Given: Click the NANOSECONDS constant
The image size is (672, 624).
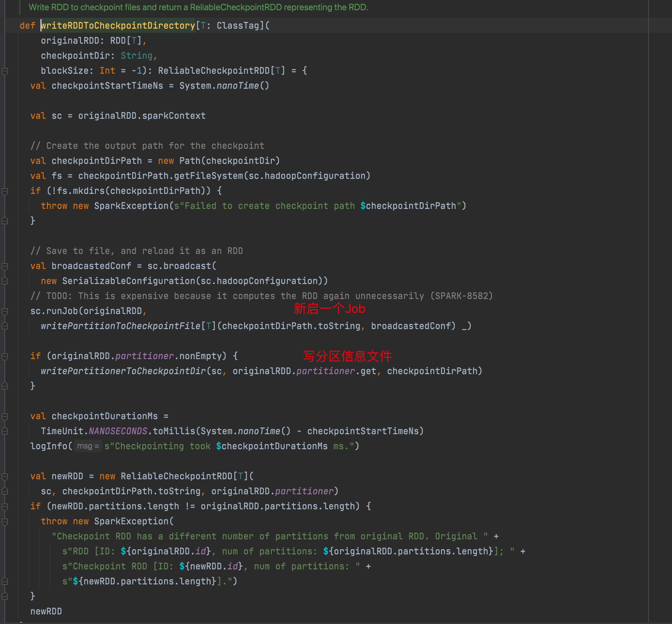Looking at the screenshot, I should pos(118,431).
